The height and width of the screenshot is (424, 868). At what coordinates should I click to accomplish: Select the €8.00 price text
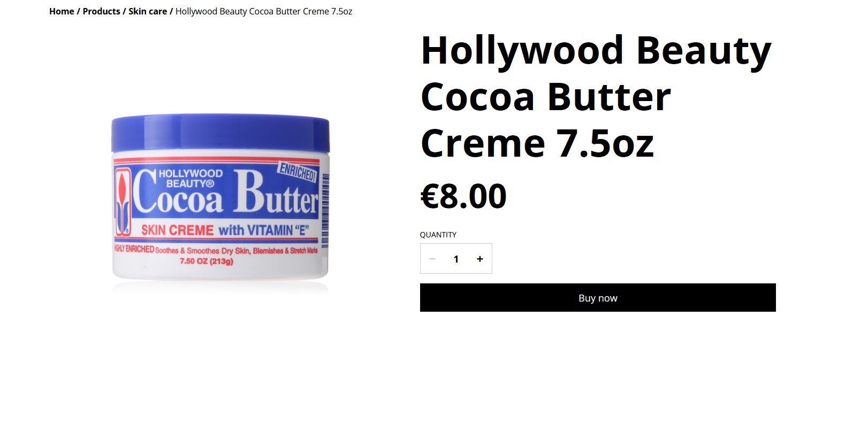(x=463, y=196)
